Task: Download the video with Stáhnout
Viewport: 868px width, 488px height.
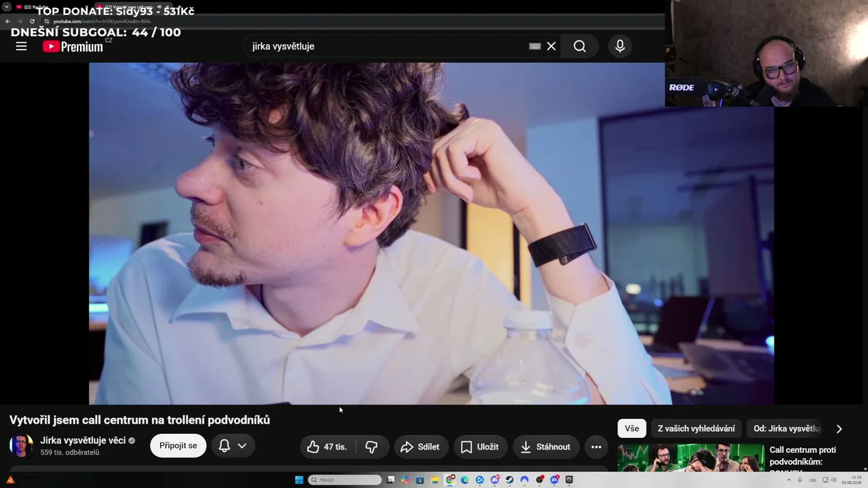Action: click(x=546, y=447)
